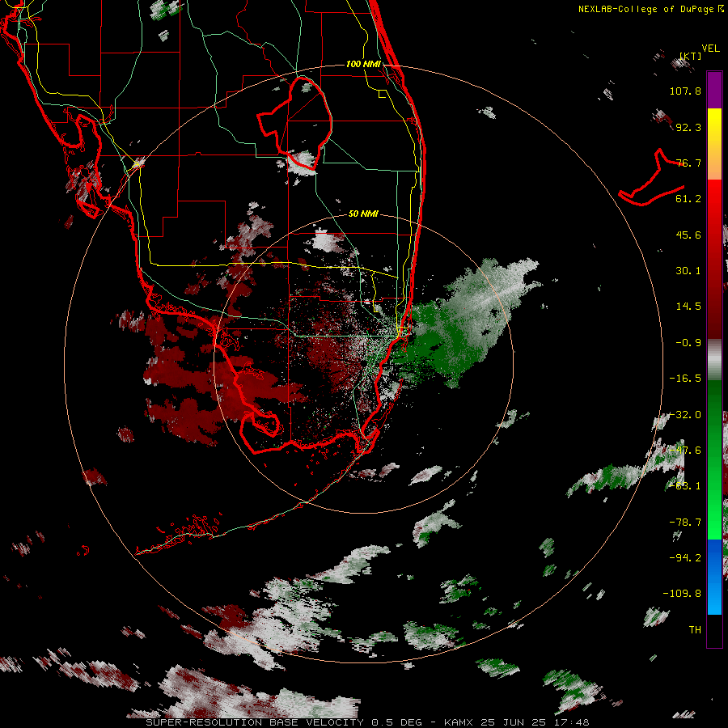This screenshot has width=728, height=728.
Task: Click the [KT] units label
Action: [x=691, y=56]
